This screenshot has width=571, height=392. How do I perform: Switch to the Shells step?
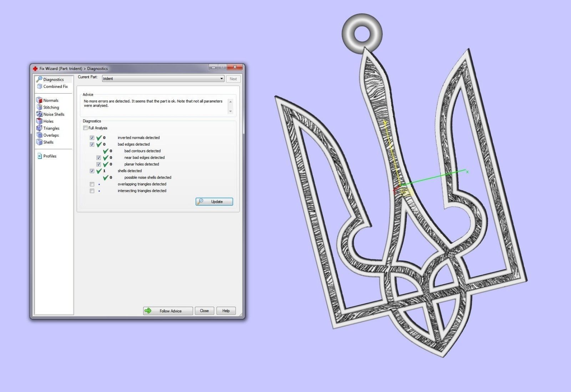[x=45, y=142]
